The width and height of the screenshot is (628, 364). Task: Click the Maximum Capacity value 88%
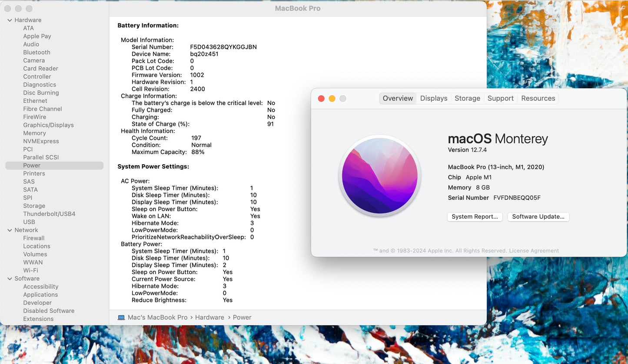[x=198, y=152]
